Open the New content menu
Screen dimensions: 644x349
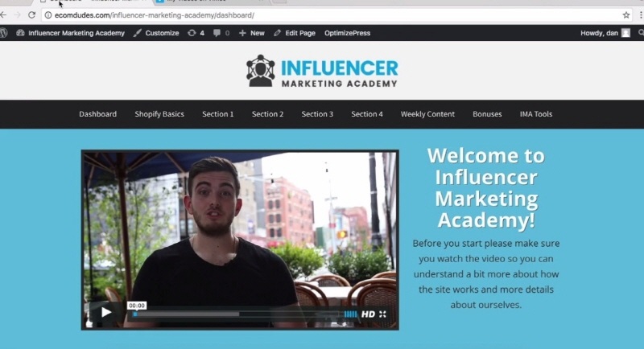(252, 33)
